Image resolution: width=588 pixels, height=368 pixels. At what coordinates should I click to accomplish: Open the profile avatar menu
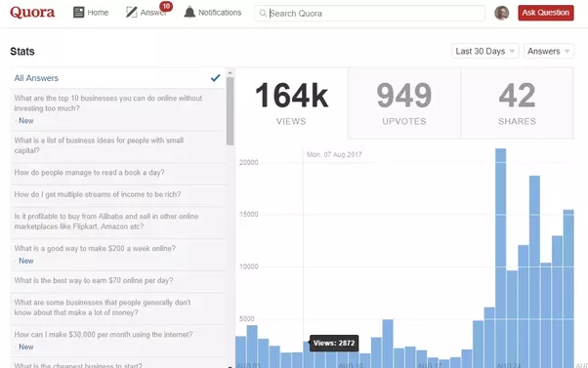coord(501,13)
